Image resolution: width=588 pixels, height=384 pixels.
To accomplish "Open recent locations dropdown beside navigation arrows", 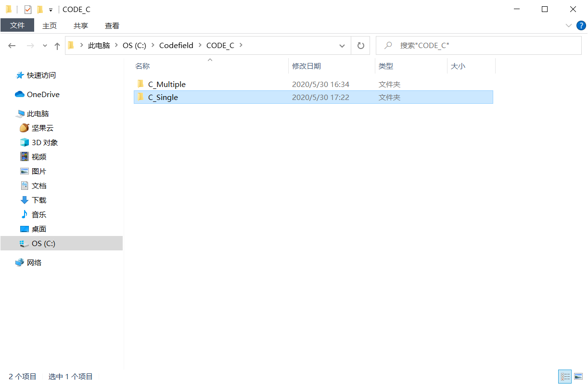I will 44,45.
